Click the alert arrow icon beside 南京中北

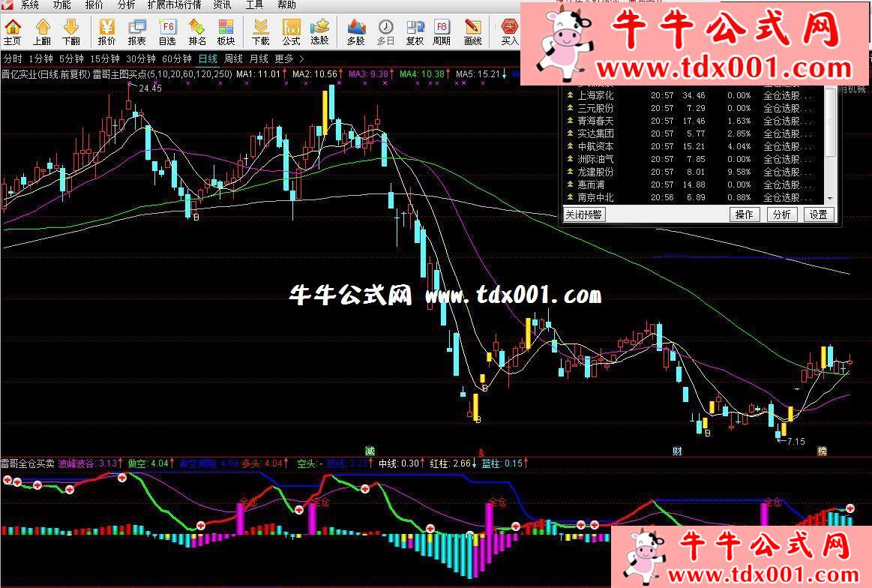coord(570,197)
